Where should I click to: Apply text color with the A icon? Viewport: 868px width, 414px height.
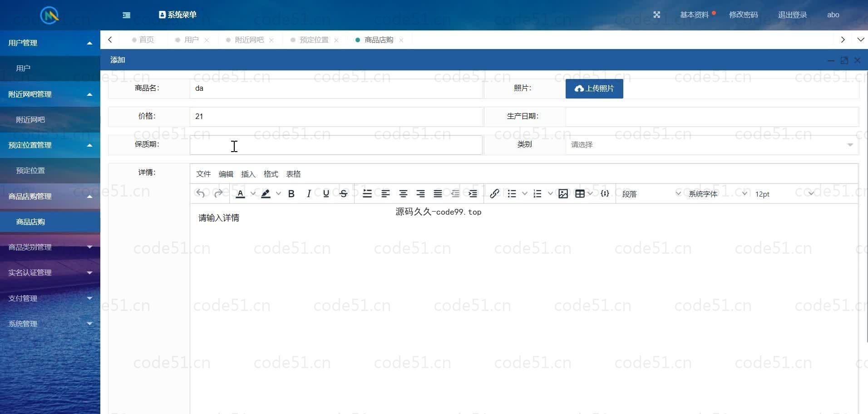pyautogui.click(x=241, y=194)
